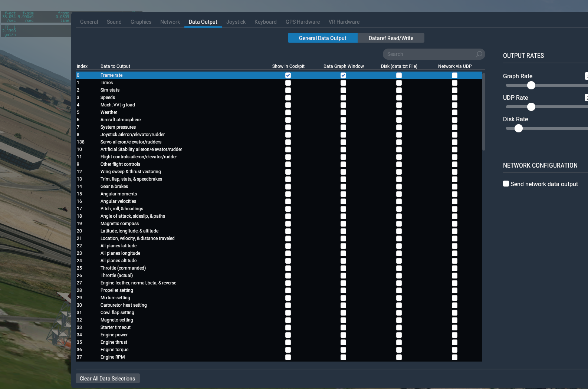
Task: Select the System pressures row
Action: coord(279,127)
